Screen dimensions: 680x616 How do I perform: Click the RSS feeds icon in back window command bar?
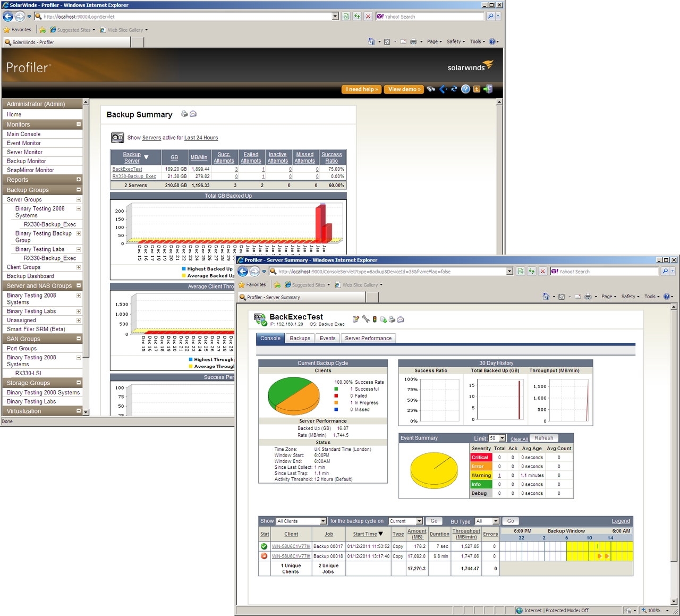point(387,41)
